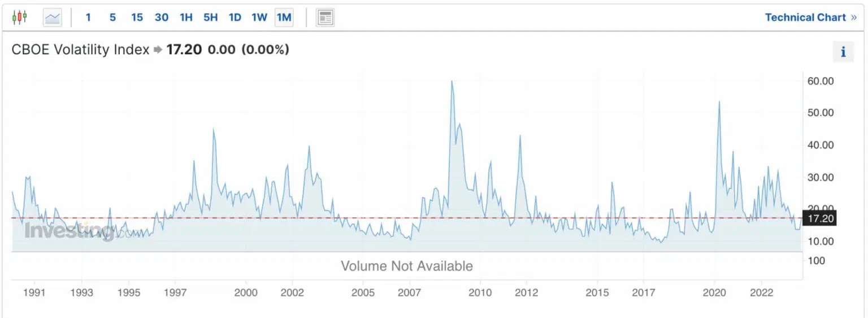Click the 60.00 y-axis label
868x318 pixels.
[x=821, y=81]
